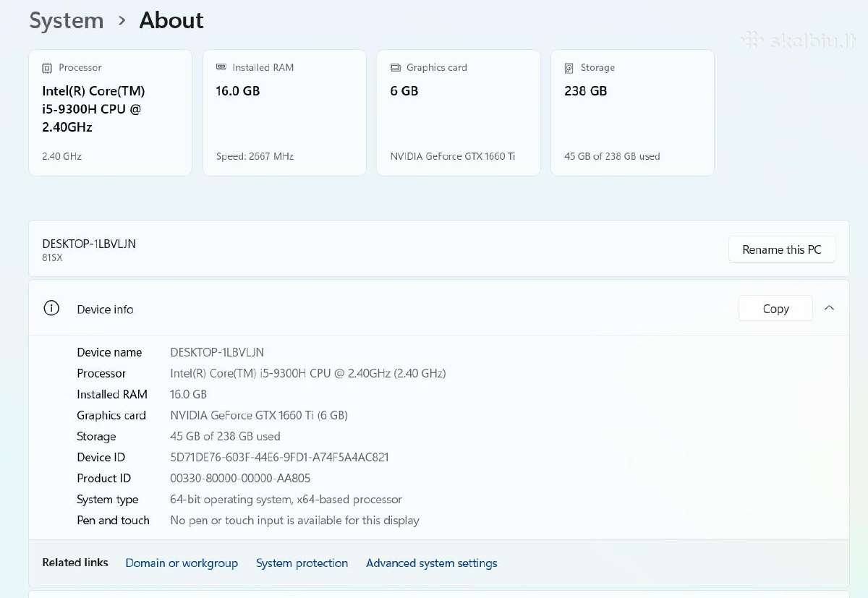Click GTX 1660 Ti text in Graphics card tile
868x598 pixels.
coord(453,156)
